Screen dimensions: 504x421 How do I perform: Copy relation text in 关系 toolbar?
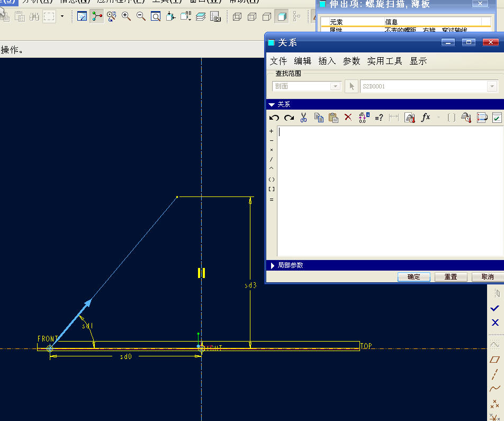point(319,118)
